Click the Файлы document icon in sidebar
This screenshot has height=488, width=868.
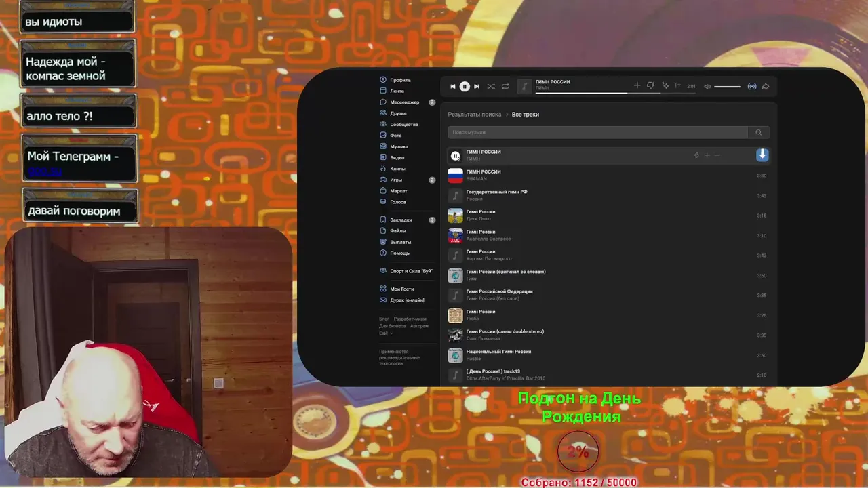click(x=383, y=231)
